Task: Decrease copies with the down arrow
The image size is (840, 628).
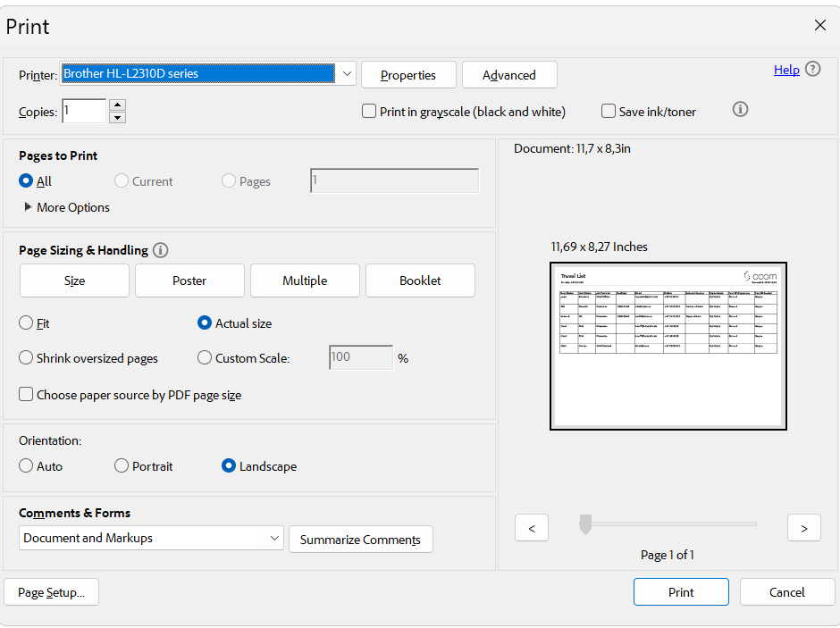Action: (x=117, y=117)
